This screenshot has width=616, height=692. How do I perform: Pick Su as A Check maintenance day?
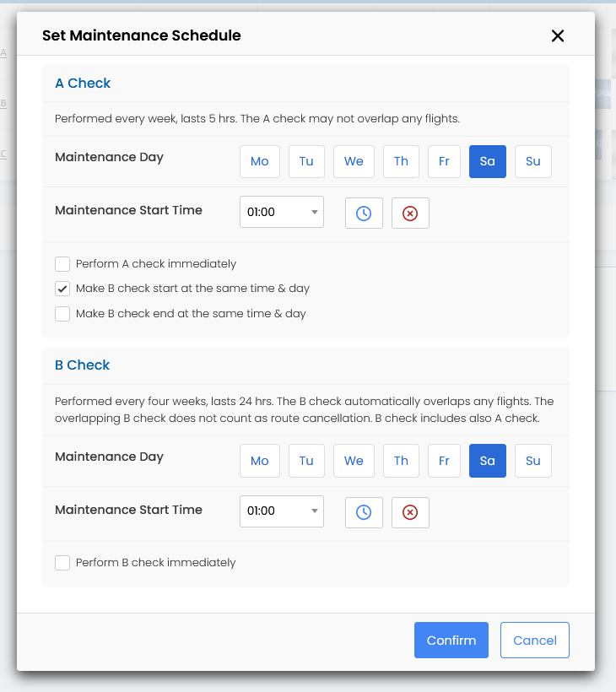coord(532,161)
